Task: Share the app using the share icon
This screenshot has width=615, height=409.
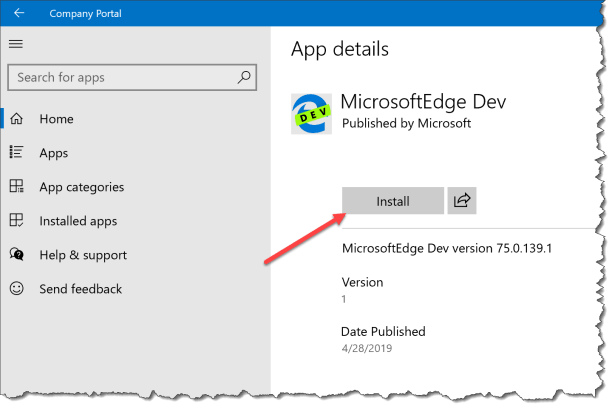Action: (x=462, y=201)
